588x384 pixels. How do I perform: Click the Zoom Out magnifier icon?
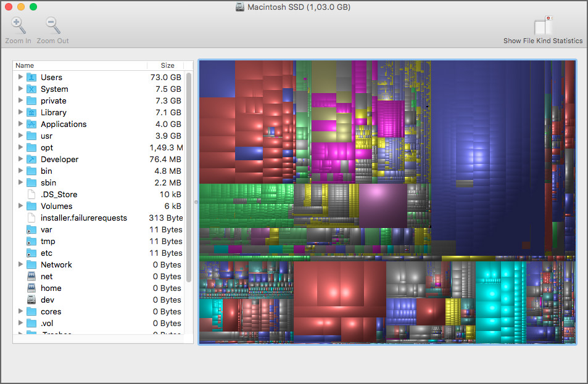(x=52, y=25)
